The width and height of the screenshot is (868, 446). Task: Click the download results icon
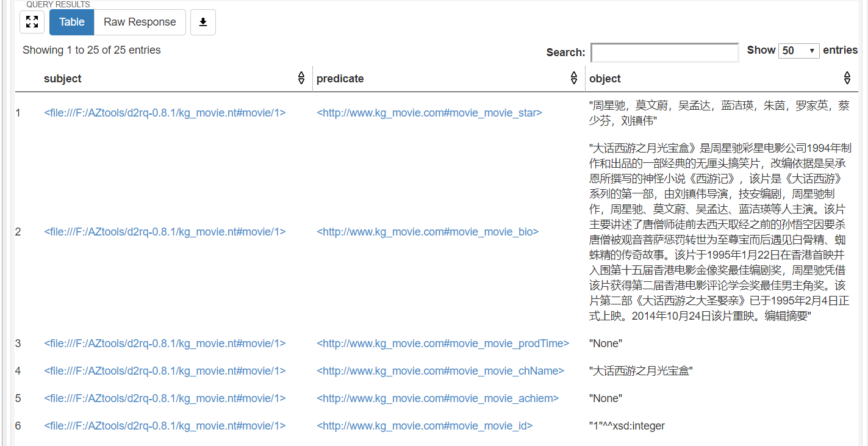(x=203, y=22)
